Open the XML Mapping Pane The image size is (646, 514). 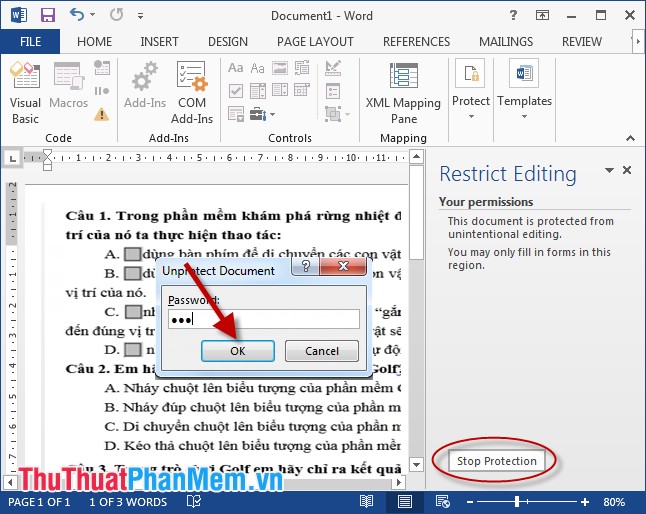pos(403,93)
